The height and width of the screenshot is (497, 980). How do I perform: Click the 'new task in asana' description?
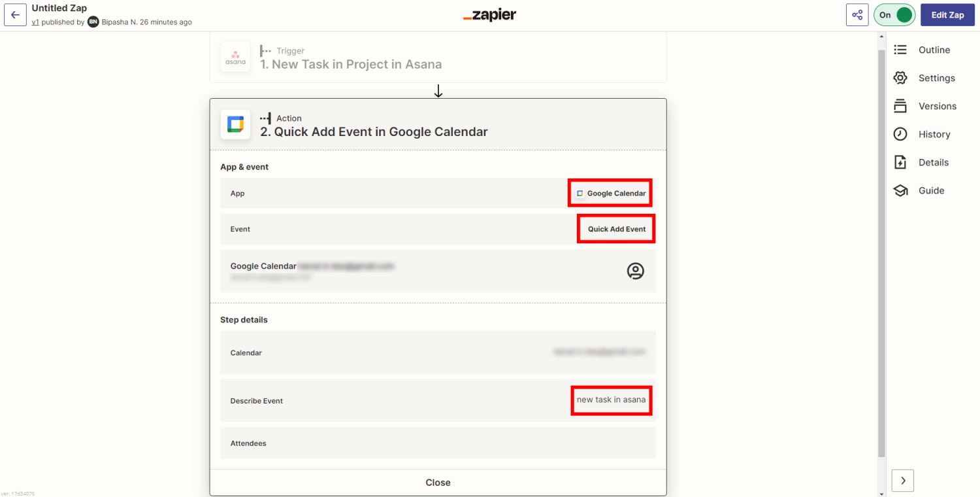611,400
